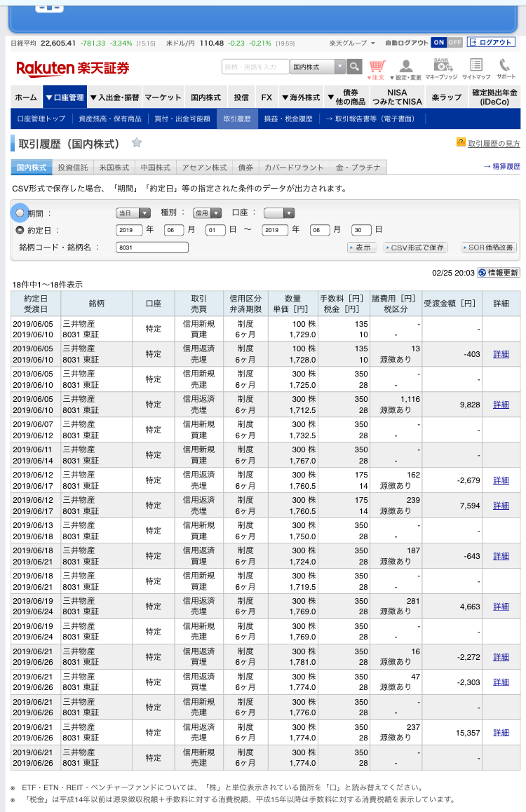Open NISA つみたてNISA navigation item
Viewport: 526px width, 812px height.
(397, 97)
